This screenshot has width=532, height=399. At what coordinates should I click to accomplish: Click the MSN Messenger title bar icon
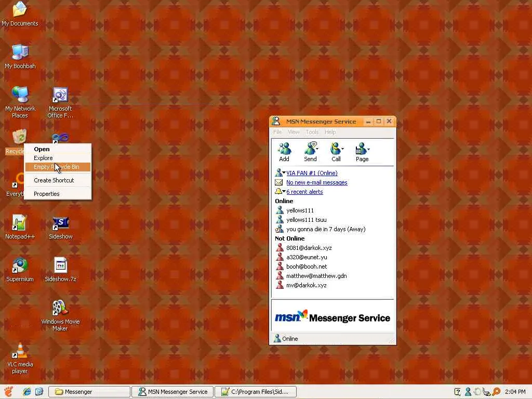click(x=276, y=121)
